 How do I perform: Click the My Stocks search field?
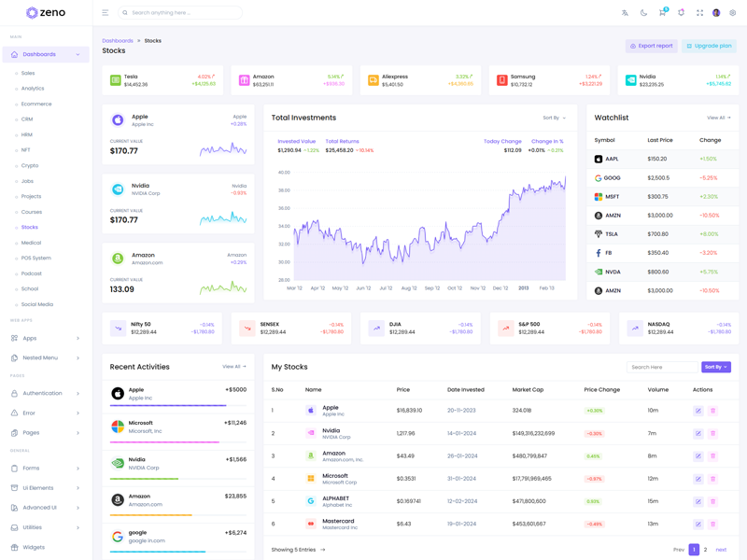click(661, 367)
